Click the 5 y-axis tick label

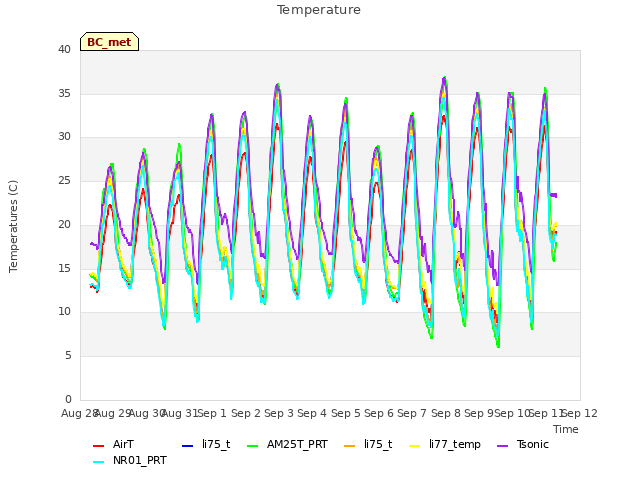(x=68, y=356)
